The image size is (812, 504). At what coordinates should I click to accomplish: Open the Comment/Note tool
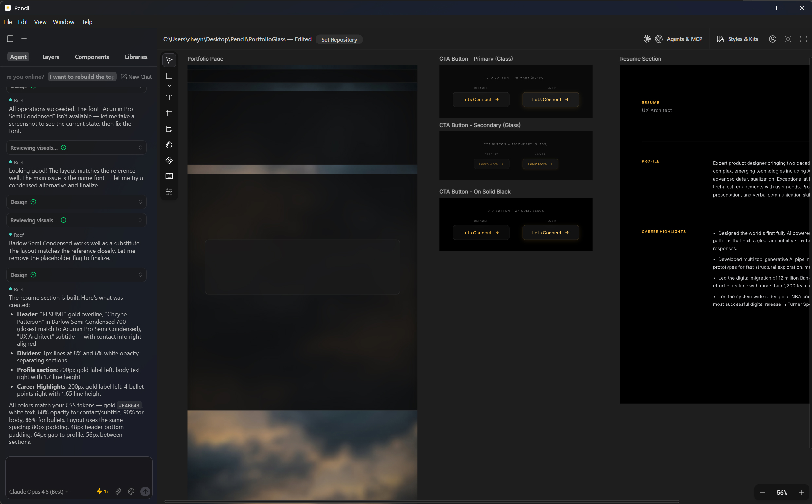[x=169, y=129]
